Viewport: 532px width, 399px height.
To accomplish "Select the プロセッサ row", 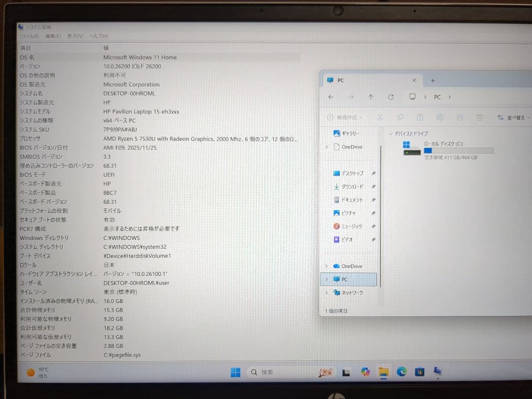I will coord(159,139).
